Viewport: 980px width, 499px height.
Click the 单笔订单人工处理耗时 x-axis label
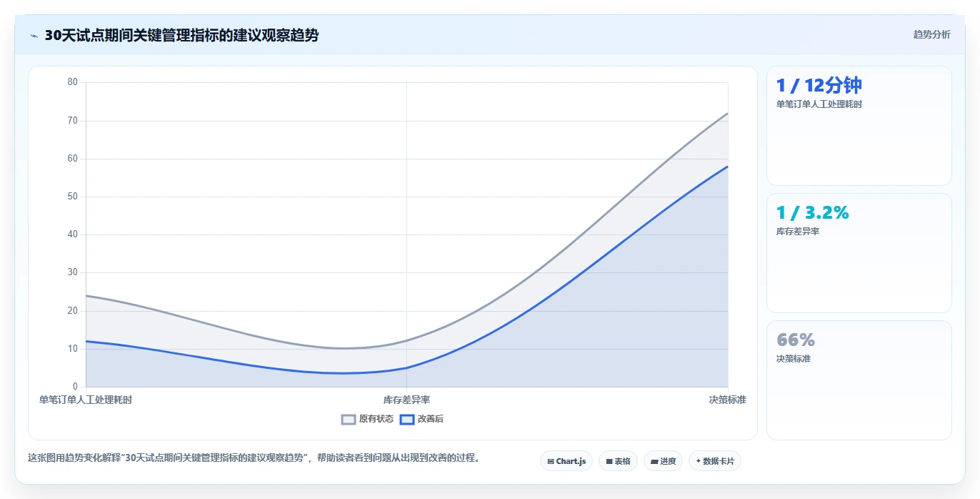click(x=86, y=400)
